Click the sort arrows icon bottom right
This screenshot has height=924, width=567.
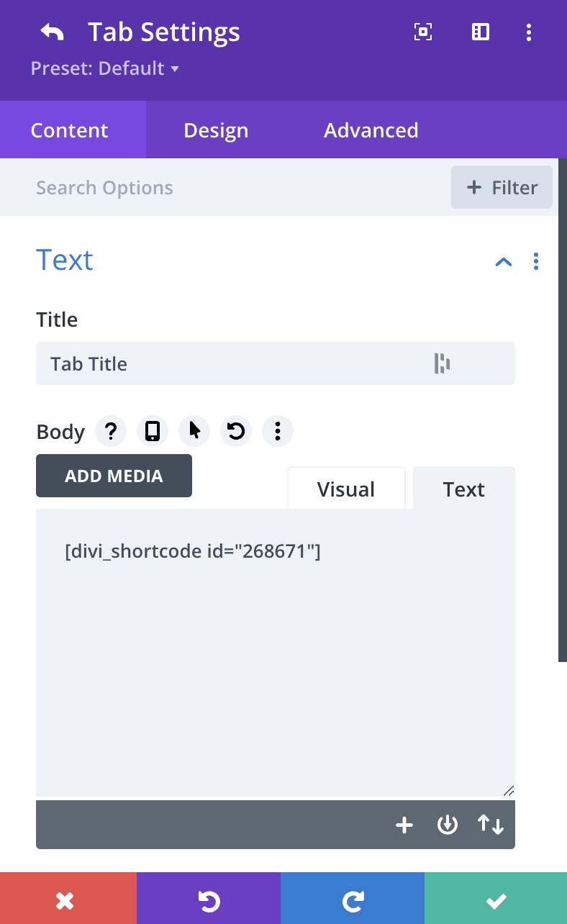[490, 825]
